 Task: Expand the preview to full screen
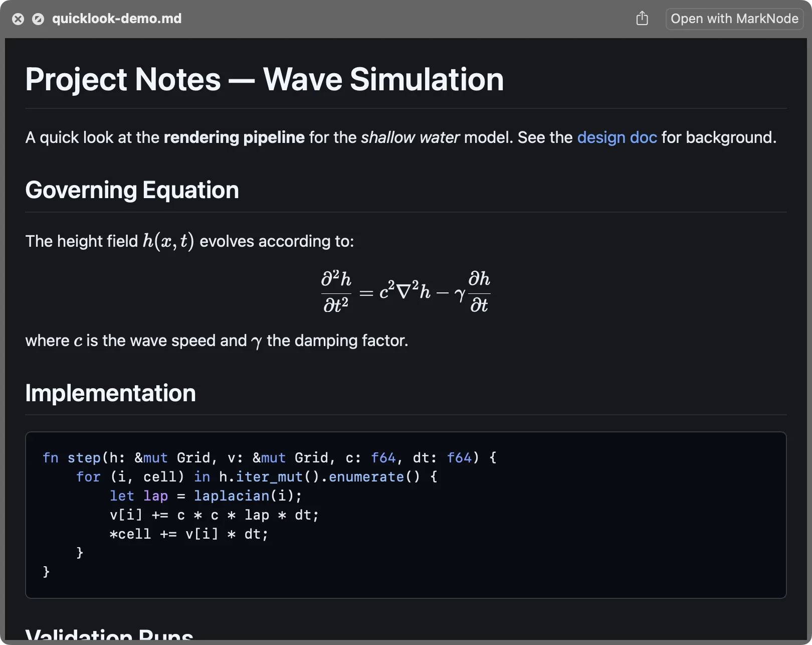pos(38,19)
